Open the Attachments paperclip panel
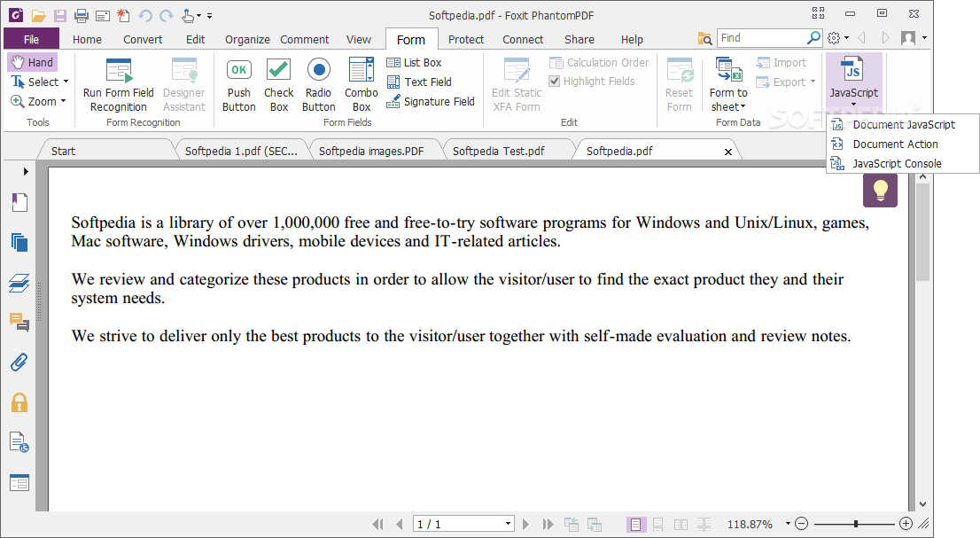This screenshot has width=980, height=538. (x=19, y=363)
